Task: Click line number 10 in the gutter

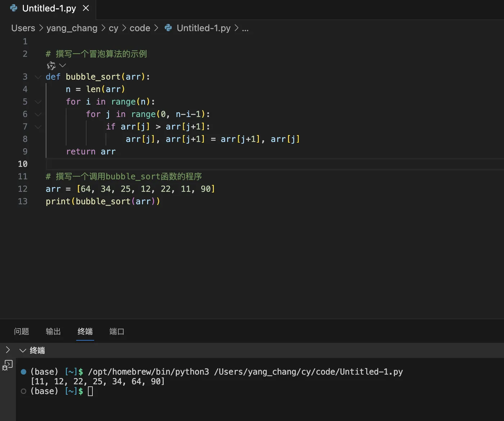Action: pyautogui.click(x=23, y=164)
